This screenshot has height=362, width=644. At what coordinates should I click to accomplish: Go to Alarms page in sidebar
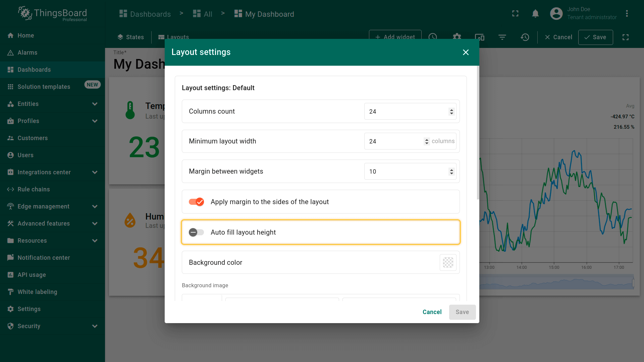[28, 53]
